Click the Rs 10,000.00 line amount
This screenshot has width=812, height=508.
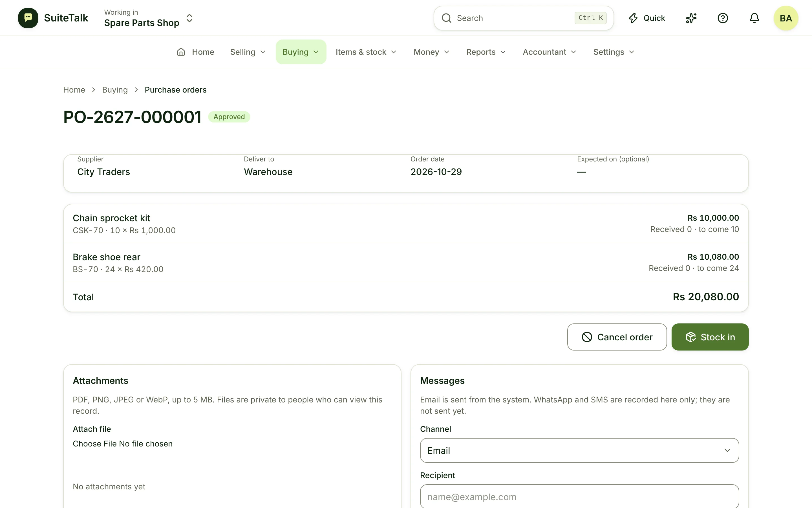(713, 218)
